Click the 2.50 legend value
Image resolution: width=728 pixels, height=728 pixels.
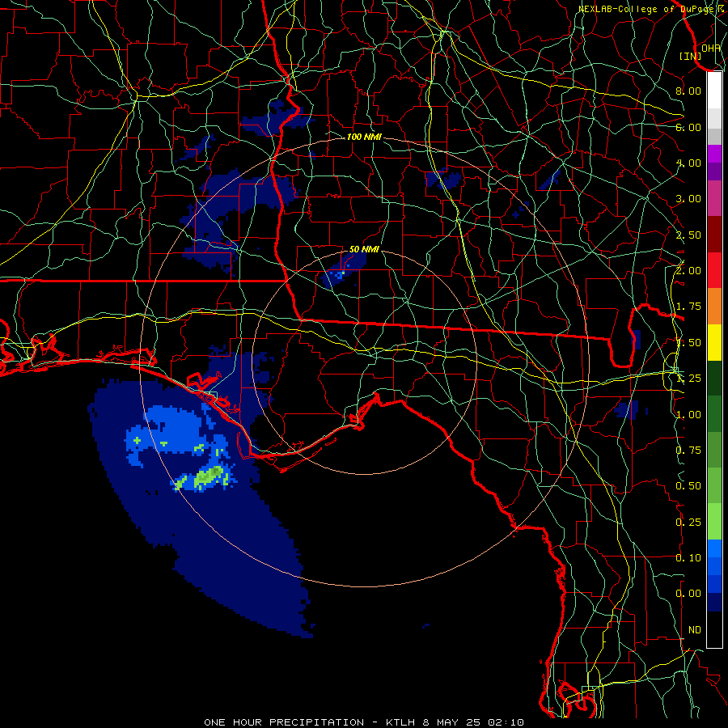pyautogui.click(x=688, y=235)
